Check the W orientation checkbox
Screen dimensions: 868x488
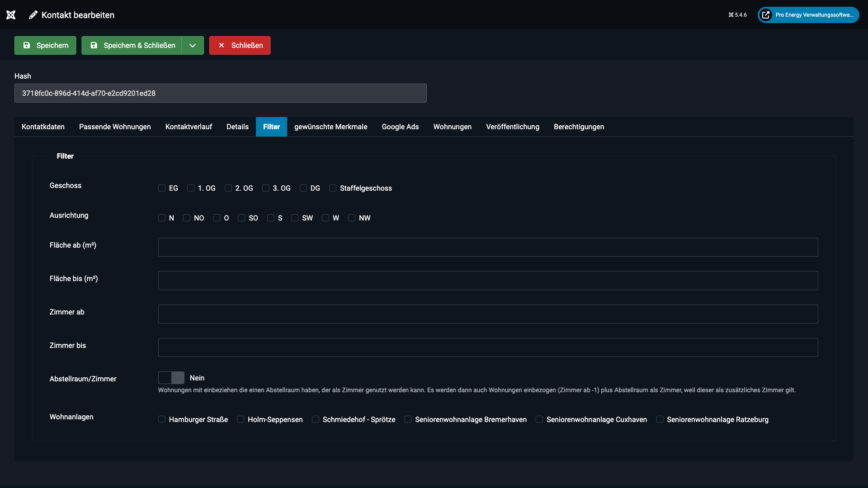coord(325,218)
